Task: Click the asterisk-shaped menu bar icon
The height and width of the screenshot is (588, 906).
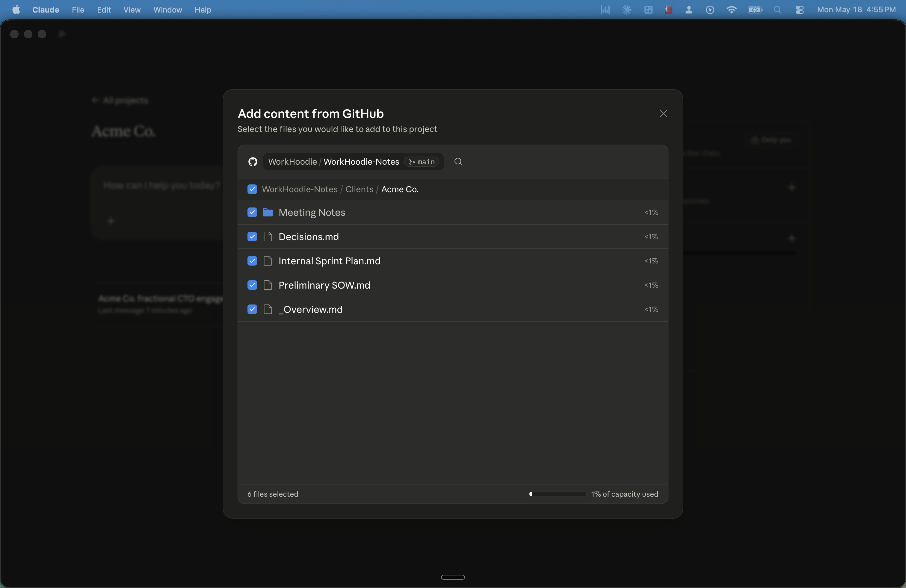Action: (626, 10)
